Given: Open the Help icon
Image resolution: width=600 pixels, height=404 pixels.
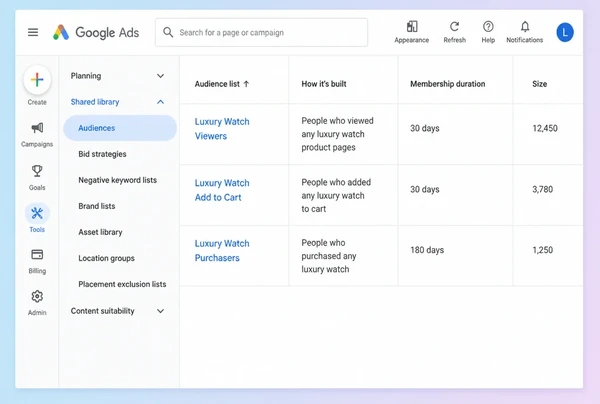Looking at the screenshot, I should [488, 27].
